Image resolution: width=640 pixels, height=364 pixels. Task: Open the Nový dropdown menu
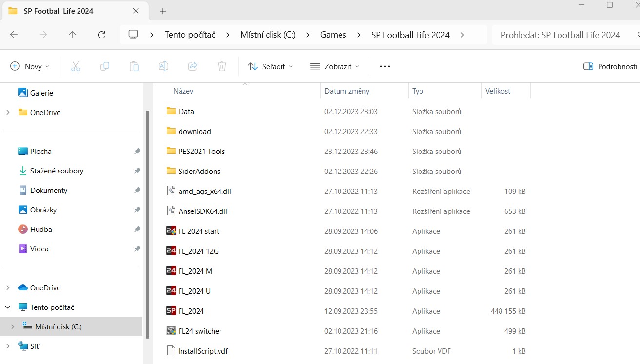coord(30,66)
